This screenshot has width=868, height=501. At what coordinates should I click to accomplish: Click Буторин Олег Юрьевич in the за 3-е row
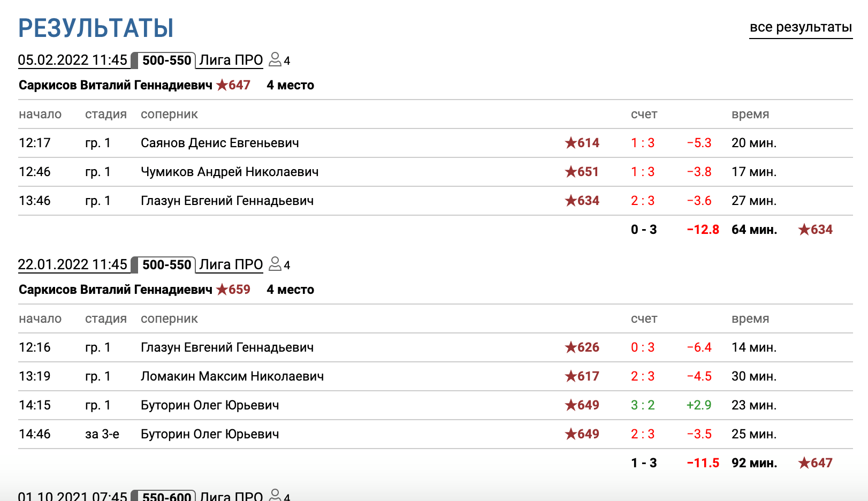[x=210, y=434]
